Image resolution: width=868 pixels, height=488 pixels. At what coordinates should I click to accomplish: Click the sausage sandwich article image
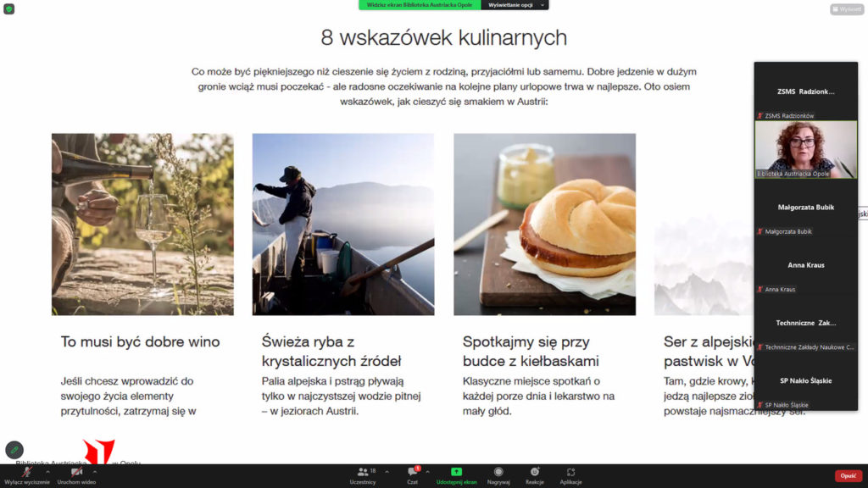click(544, 224)
